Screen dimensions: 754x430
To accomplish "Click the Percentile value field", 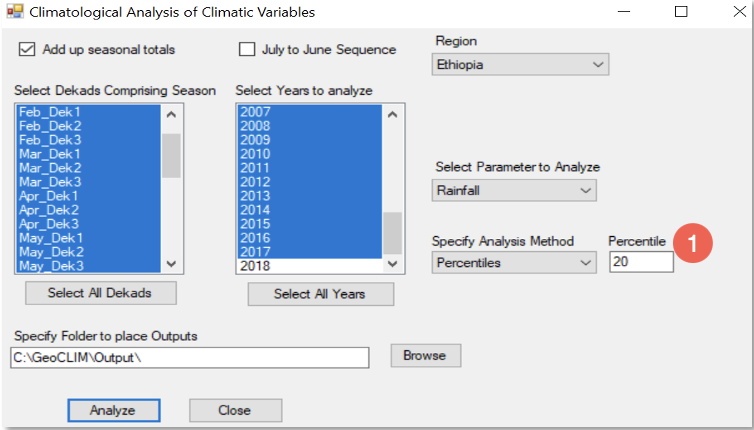I will pyautogui.click(x=640, y=262).
